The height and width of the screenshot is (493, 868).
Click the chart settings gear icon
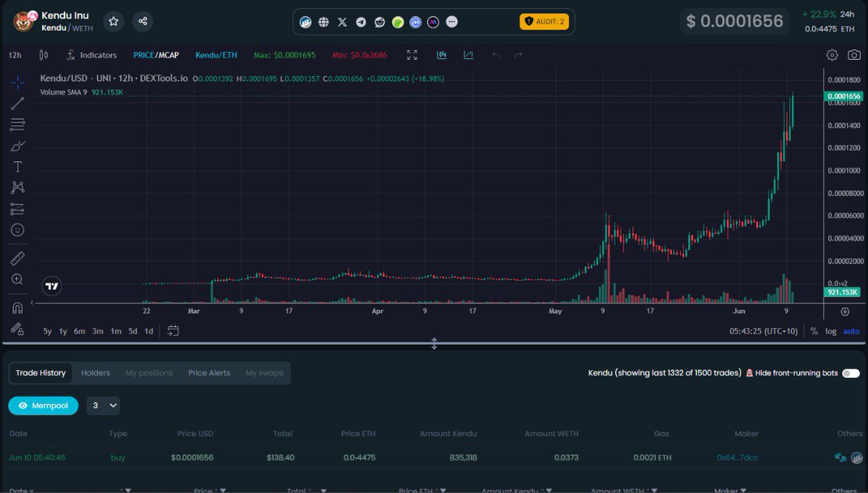[x=833, y=55]
